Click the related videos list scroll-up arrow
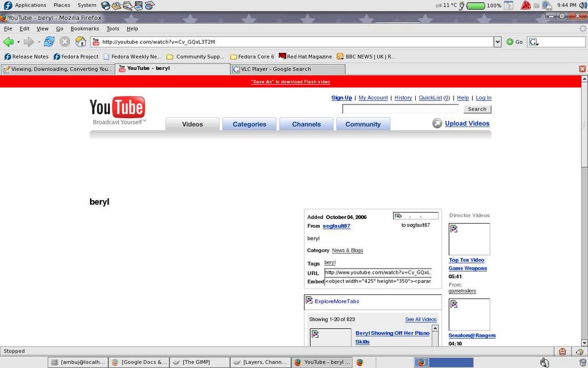This screenshot has height=368, width=588. point(435,328)
